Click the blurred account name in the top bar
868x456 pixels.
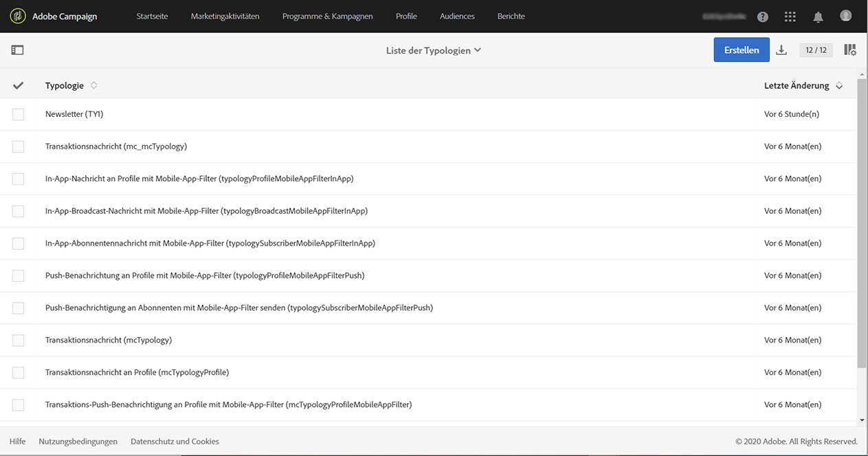coord(725,17)
